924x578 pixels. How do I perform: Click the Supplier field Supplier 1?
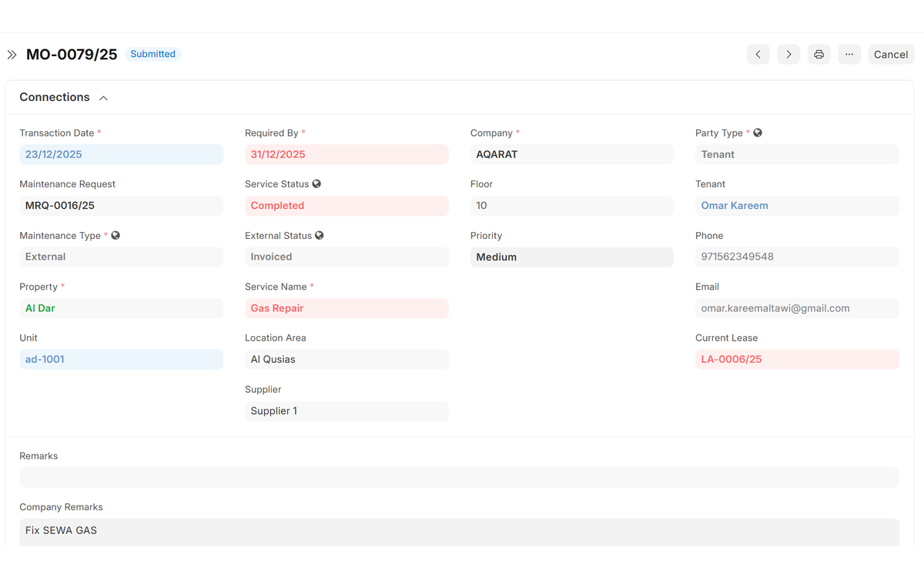tap(346, 411)
